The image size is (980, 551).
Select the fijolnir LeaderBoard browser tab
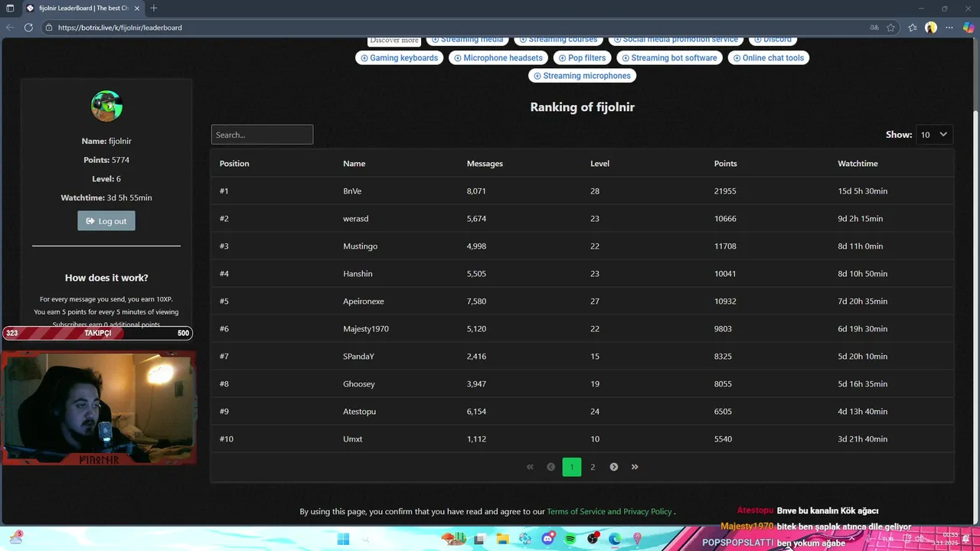(83, 8)
